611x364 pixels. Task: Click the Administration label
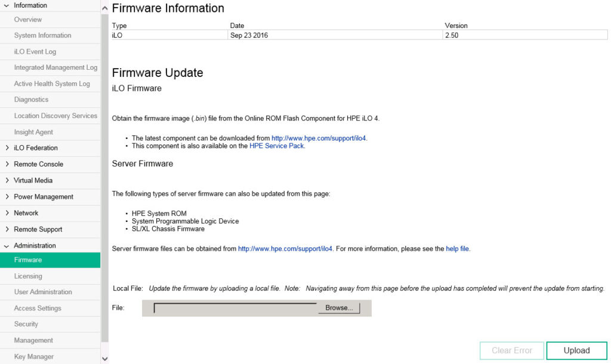click(35, 245)
